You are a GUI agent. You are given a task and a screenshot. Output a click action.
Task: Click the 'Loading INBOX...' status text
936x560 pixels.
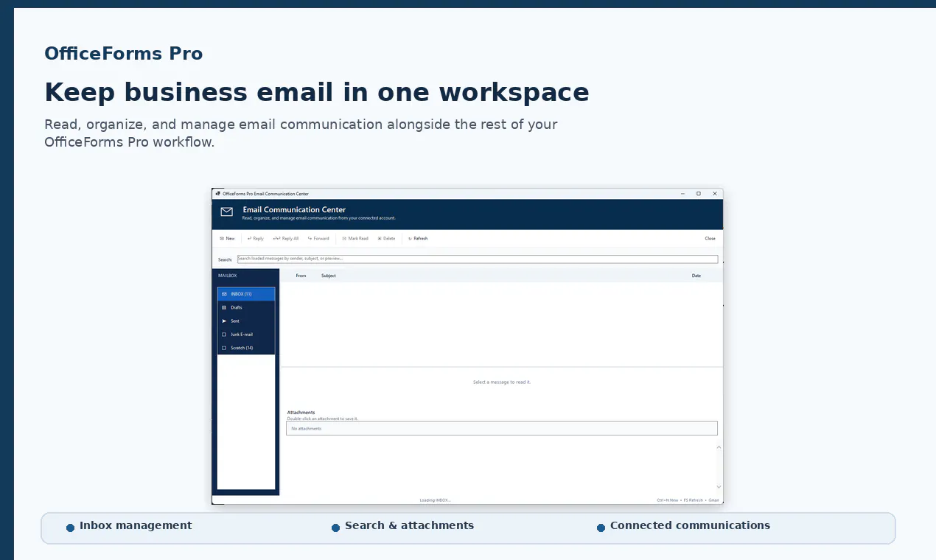coord(435,500)
